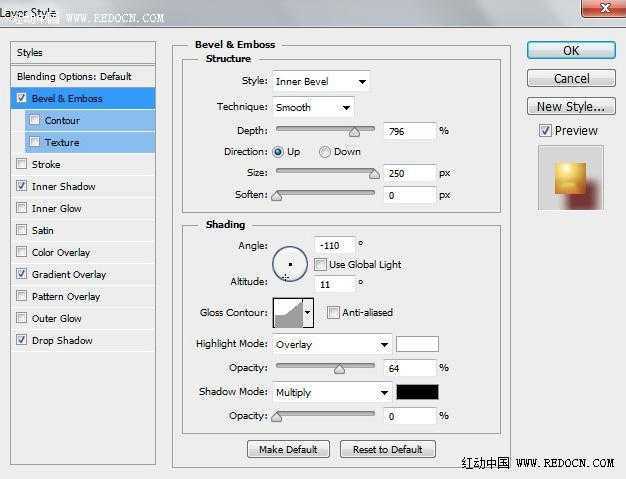
Task: Select the Inner Shadow entry label
Action: pyautogui.click(x=63, y=186)
